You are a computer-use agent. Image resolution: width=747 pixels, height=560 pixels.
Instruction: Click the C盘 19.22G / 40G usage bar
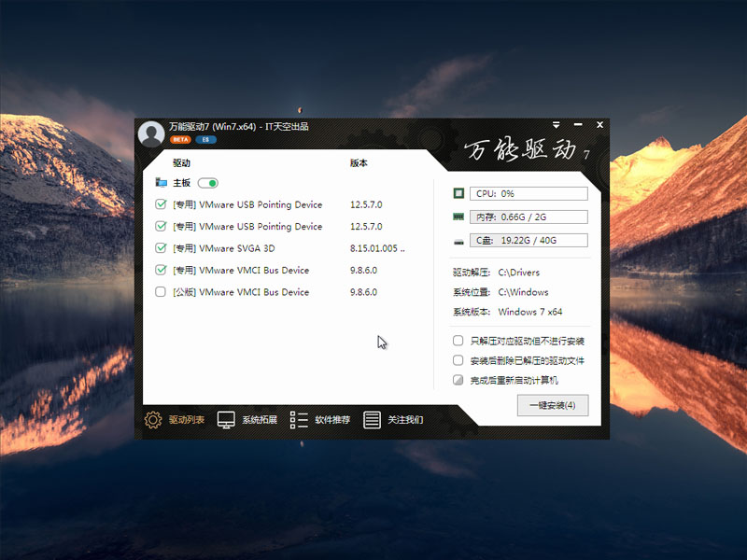click(x=529, y=240)
